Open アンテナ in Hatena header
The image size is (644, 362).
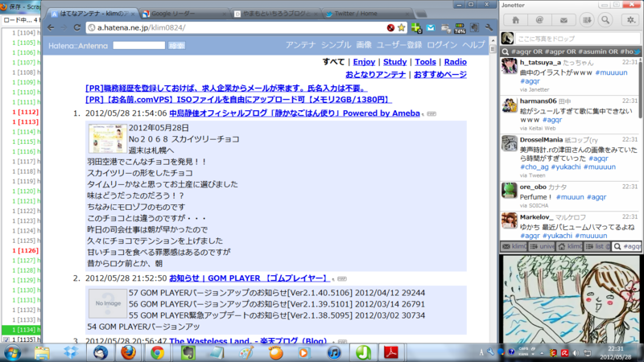point(300,45)
